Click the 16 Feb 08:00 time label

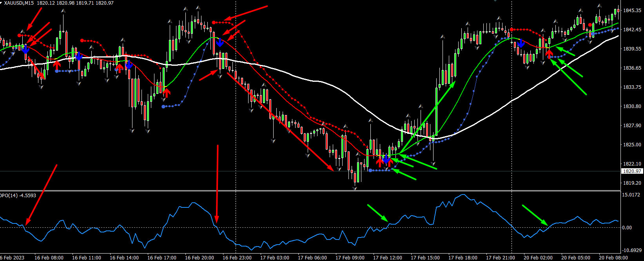coord(49,258)
